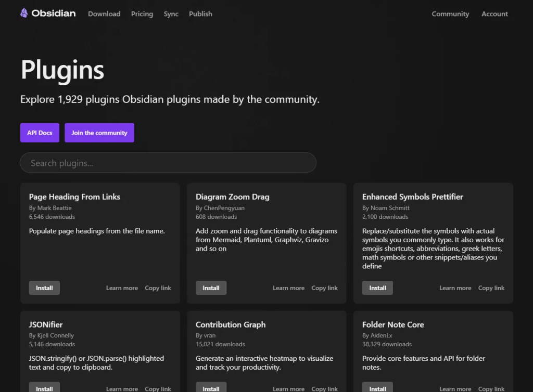Select the Diagram Zoom Drag title
The image size is (533, 392).
[233, 197]
